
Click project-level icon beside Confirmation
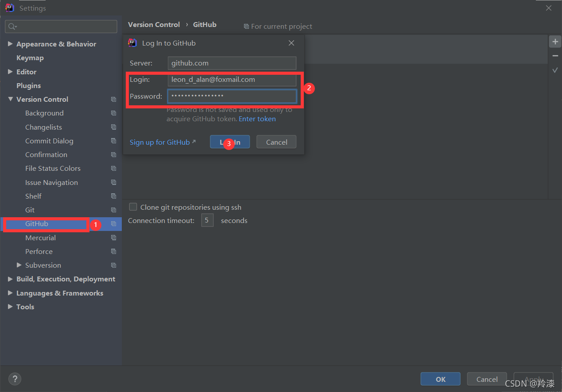114,155
